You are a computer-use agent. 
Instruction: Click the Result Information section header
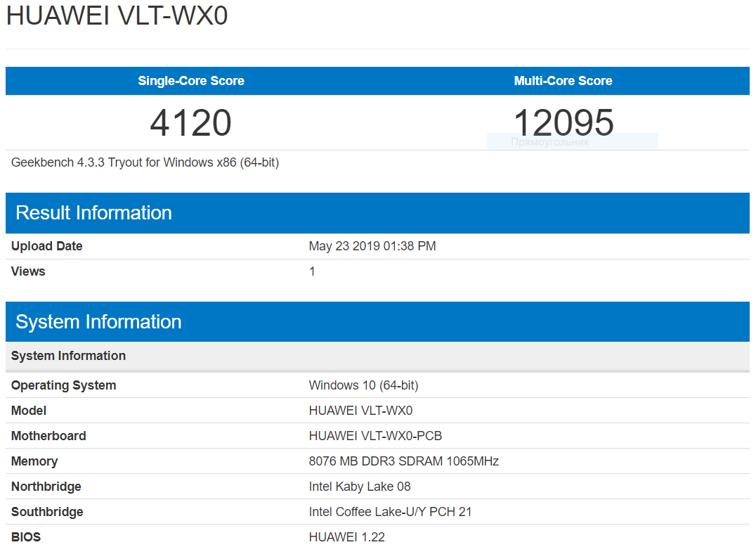(377, 212)
